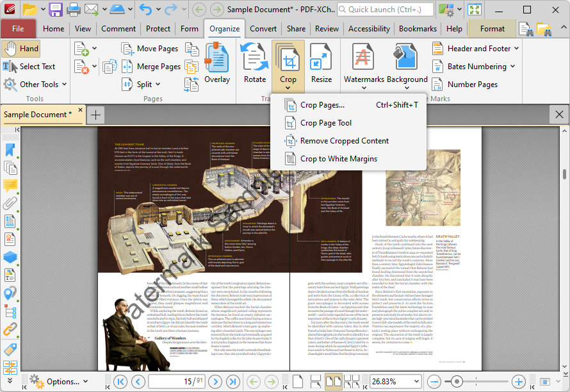Click the zoom slider handle
Screen dimensions: 570x392
pyautogui.click(x=457, y=382)
